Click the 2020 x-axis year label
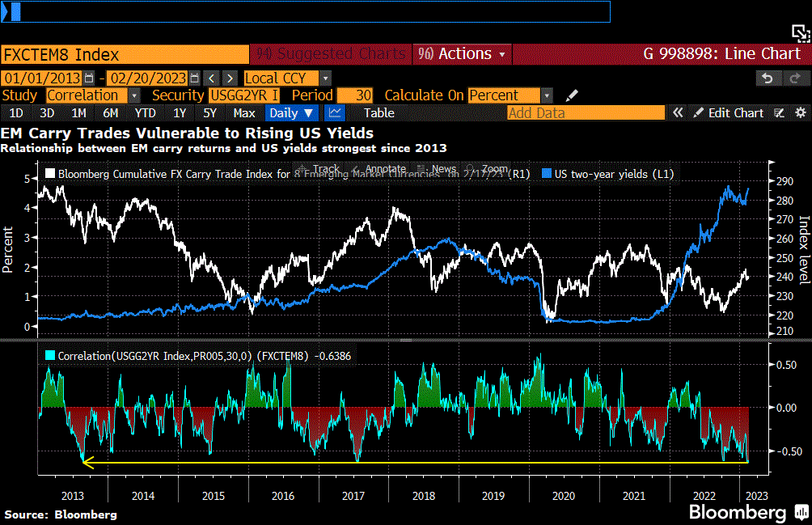This screenshot has height=525, width=812. coord(564,496)
